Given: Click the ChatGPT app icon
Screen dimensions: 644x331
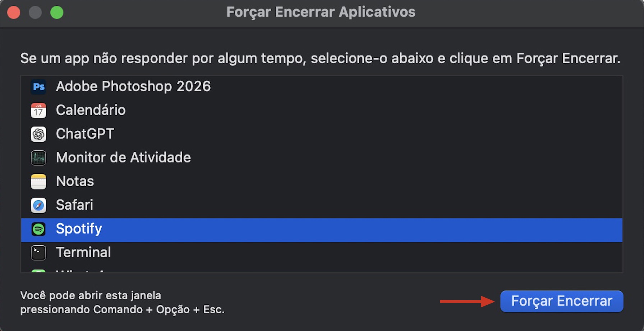Looking at the screenshot, I should point(38,134).
